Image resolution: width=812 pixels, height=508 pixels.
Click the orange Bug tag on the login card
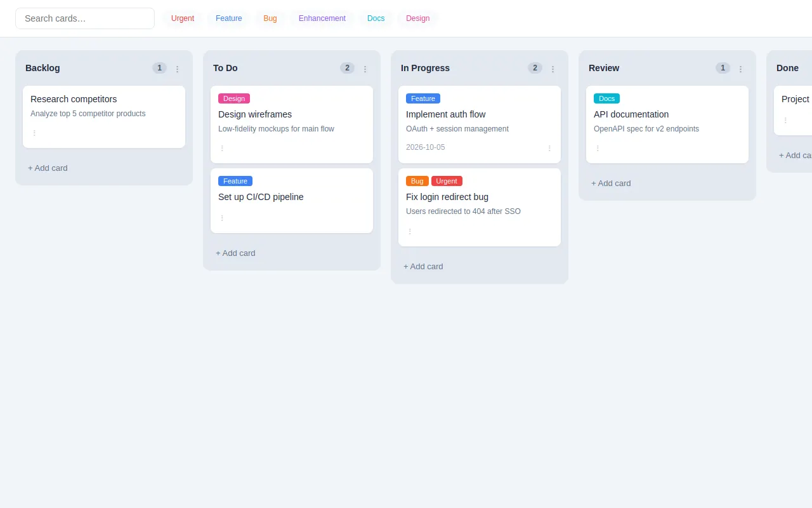[x=417, y=181]
